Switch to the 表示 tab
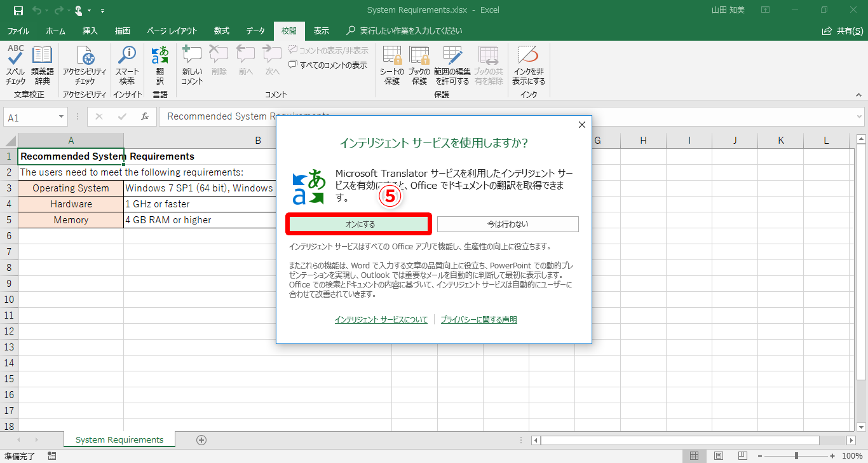 [x=322, y=31]
